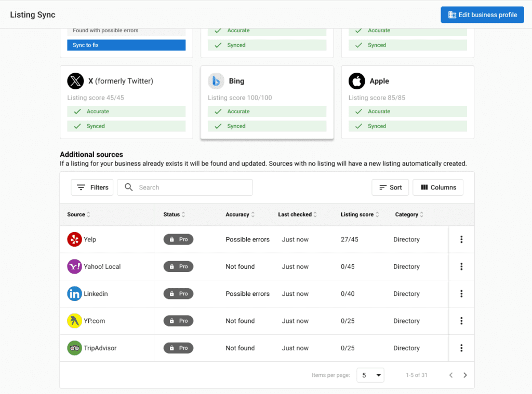Open the Sort options
This screenshot has height=394, width=532.
point(390,187)
